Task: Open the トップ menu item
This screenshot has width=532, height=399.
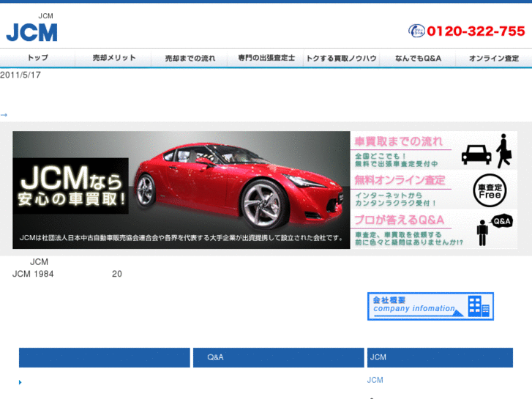Action: pos(37,58)
